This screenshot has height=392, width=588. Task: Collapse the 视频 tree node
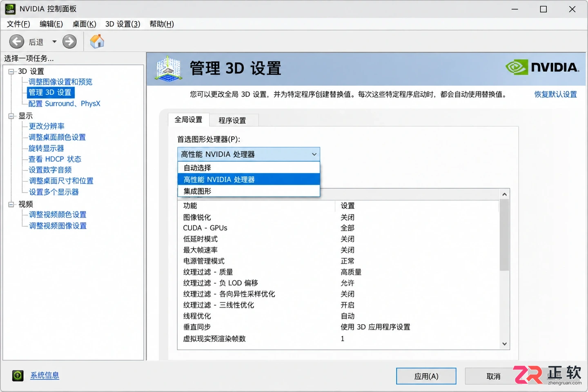pyautogui.click(x=11, y=204)
